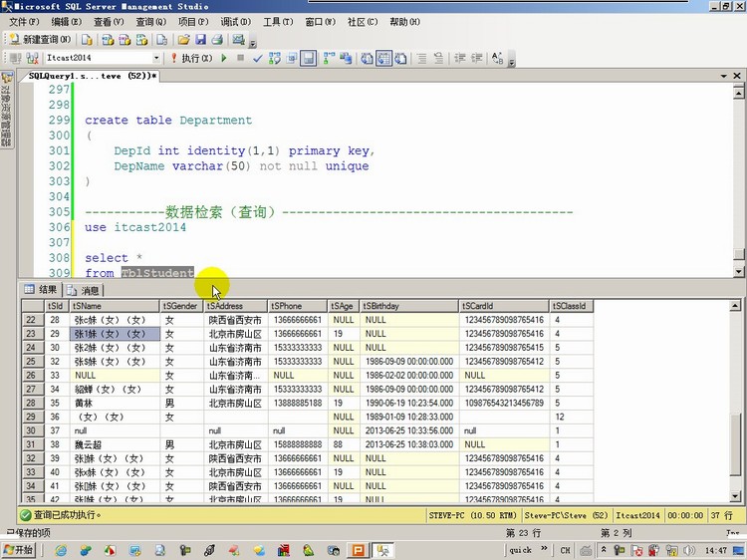Click code line 'use itcast2014'
Image resolution: width=747 pixels, height=560 pixels.
pyautogui.click(x=135, y=227)
